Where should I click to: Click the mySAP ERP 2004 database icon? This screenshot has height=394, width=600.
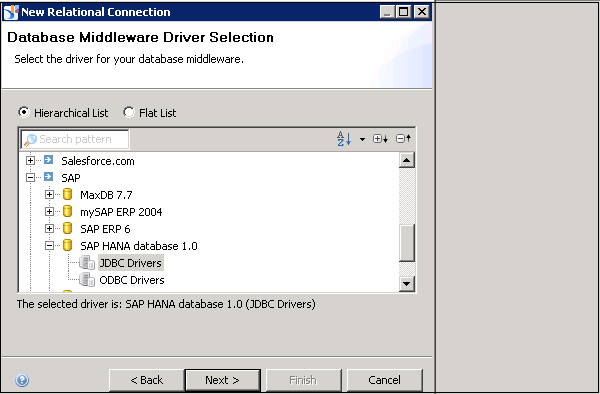(x=67, y=211)
